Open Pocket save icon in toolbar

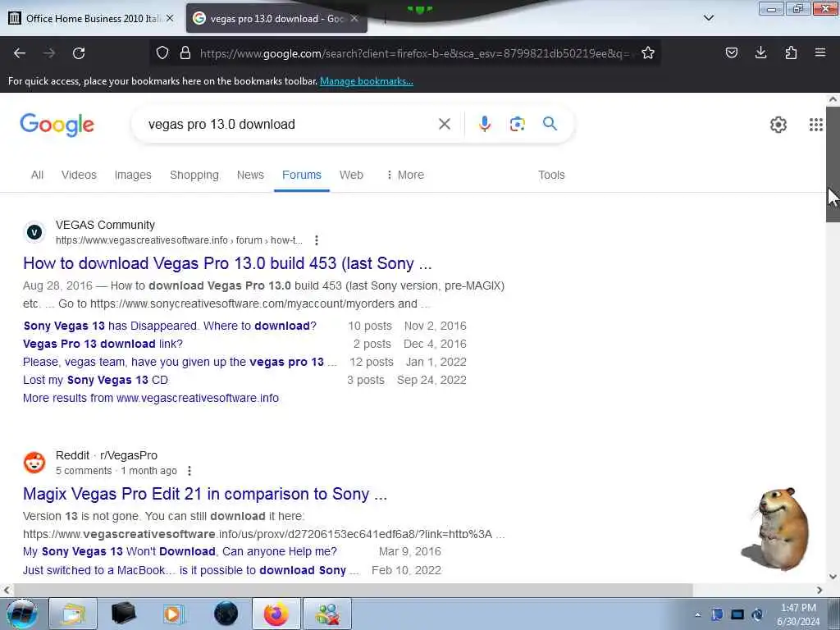tap(731, 52)
